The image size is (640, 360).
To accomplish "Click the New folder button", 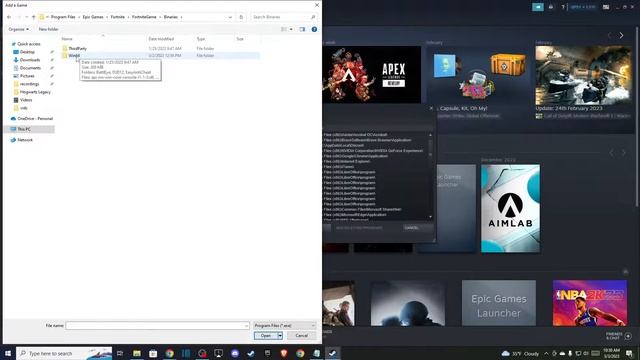I will coord(48,29).
